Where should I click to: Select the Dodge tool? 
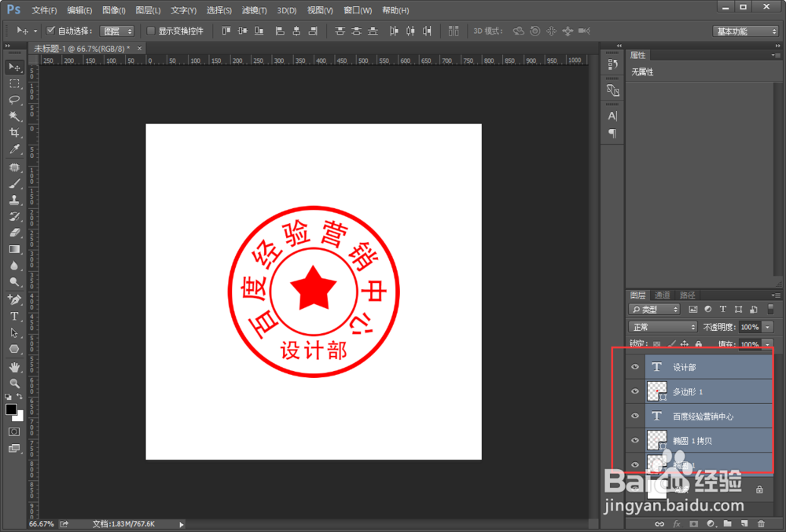pos(14,282)
